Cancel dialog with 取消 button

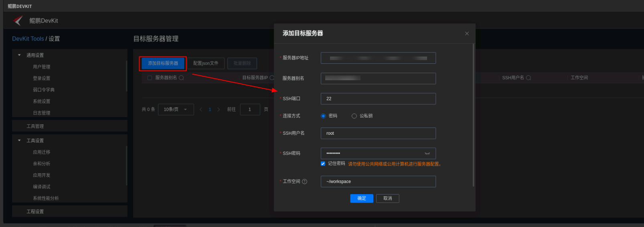388,199
